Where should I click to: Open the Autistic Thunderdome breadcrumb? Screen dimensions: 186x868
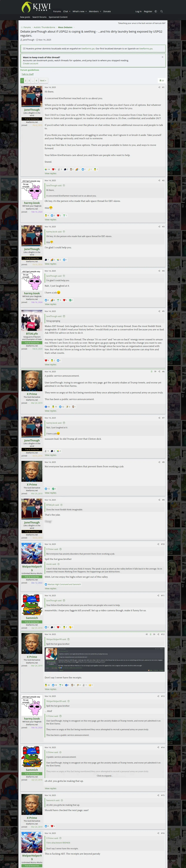click(x=45, y=27)
